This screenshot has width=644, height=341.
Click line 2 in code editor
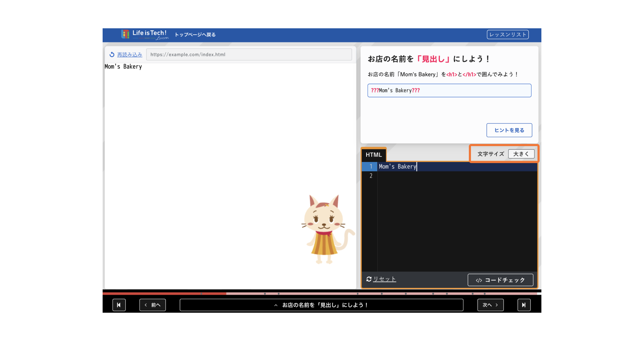point(456,176)
